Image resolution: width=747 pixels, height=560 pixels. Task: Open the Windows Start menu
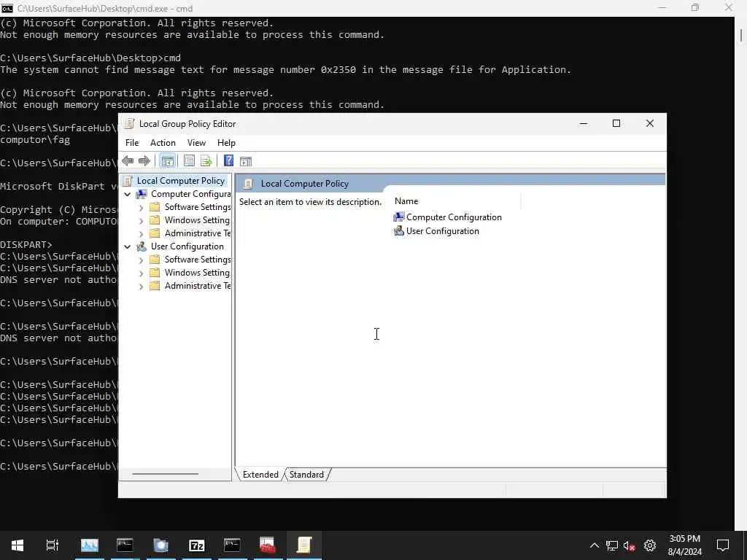(x=18, y=545)
